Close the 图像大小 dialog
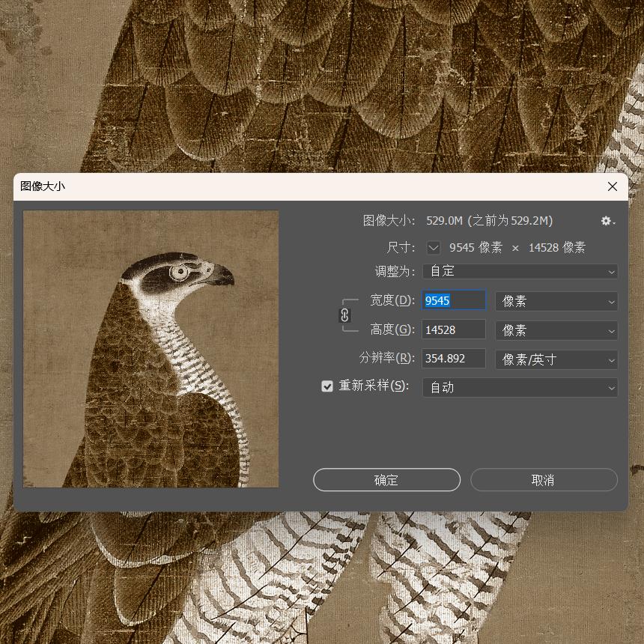Screen dimensions: 644x644 click(613, 186)
